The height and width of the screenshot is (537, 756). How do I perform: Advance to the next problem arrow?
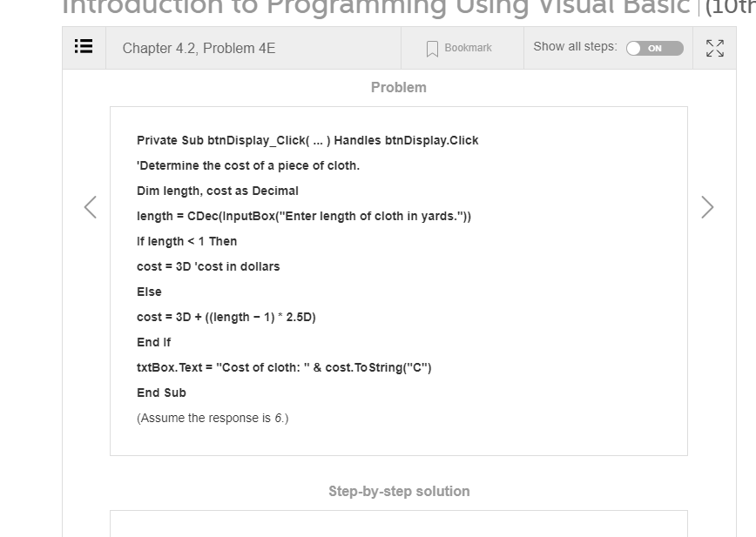pyautogui.click(x=707, y=207)
